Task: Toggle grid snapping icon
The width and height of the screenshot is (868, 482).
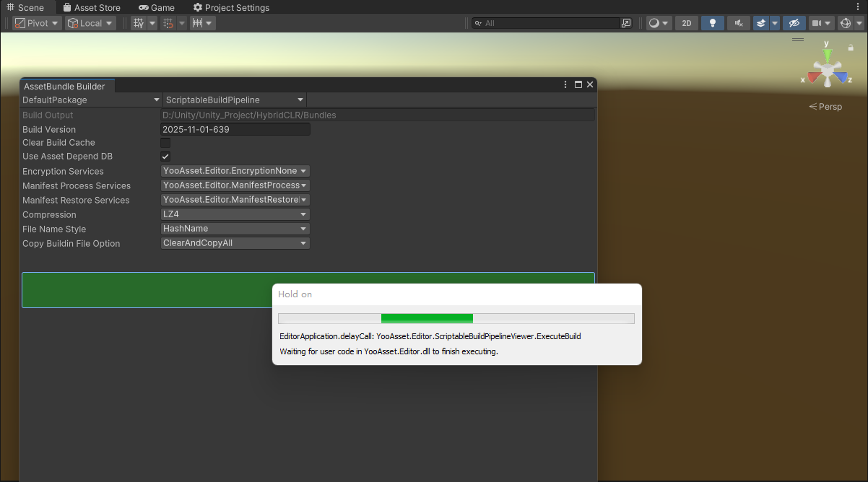Action: tap(168, 23)
